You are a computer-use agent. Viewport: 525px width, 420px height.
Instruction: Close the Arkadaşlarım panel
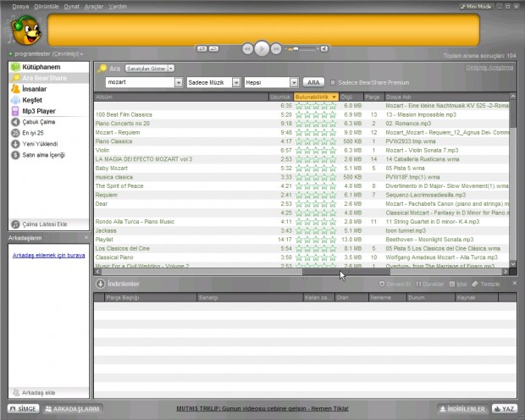[86, 237]
